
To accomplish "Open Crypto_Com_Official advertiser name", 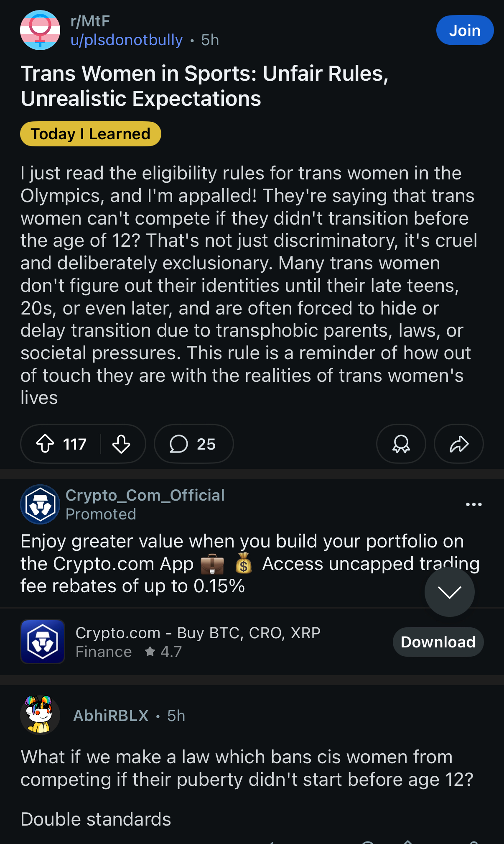I will 145,495.
